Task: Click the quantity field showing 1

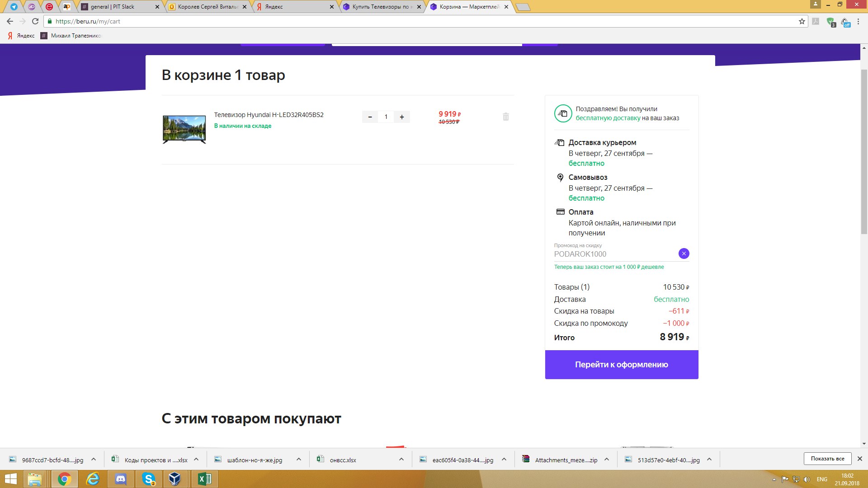Action: point(386,117)
